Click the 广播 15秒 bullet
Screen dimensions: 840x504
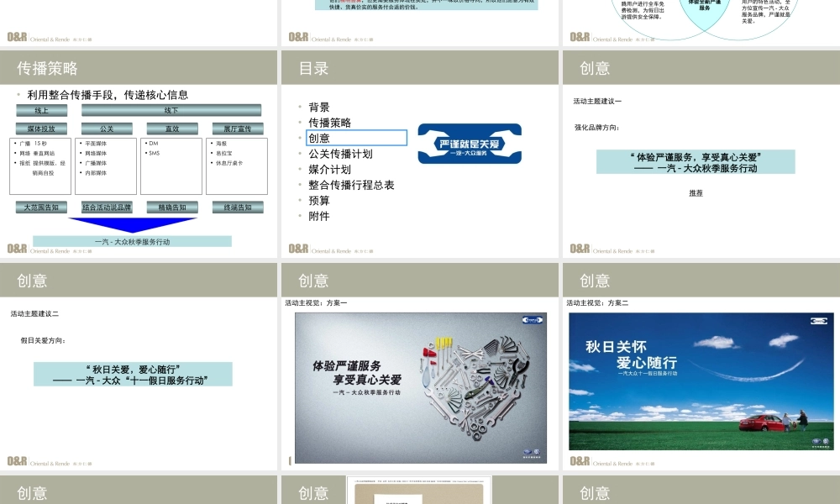click(x=32, y=144)
